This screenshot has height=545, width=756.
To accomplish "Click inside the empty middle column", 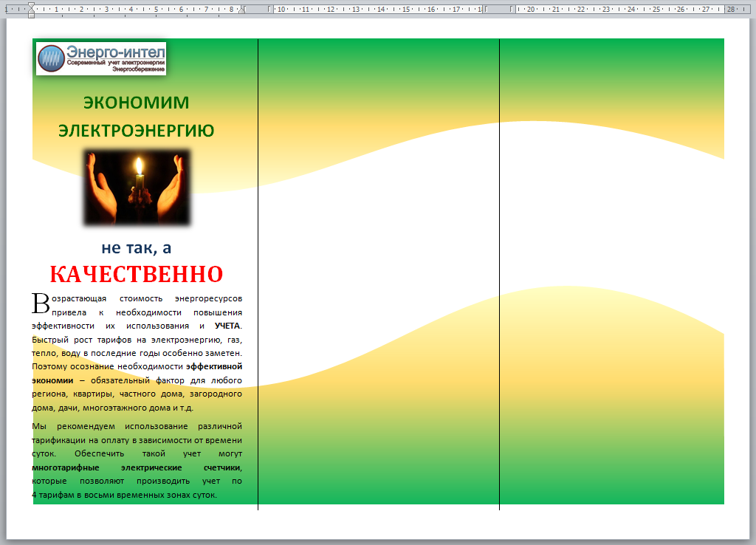I will pyautogui.click(x=378, y=222).
